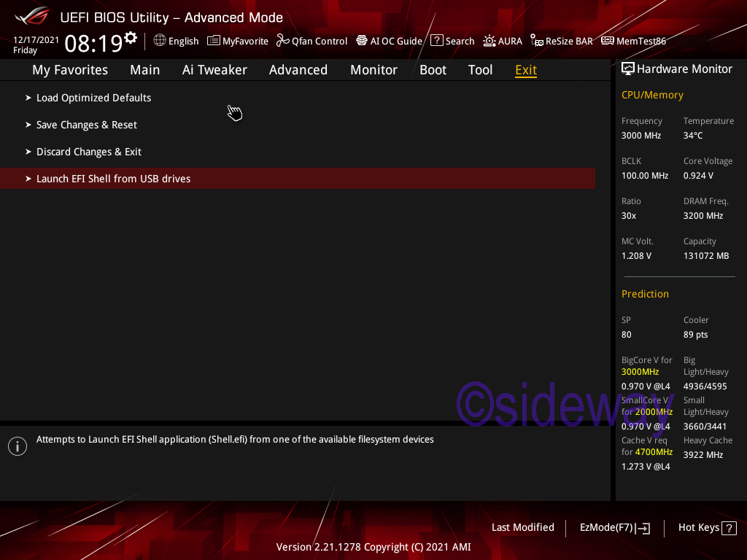Open AURA label in top bar
747x560 pixels.
pyautogui.click(x=510, y=42)
